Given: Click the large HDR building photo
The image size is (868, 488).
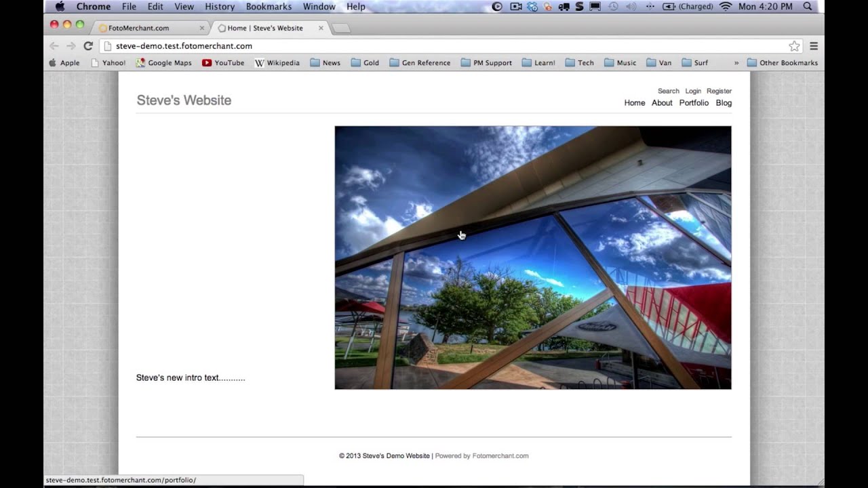Looking at the screenshot, I should pyautogui.click(x=533, y=258).
